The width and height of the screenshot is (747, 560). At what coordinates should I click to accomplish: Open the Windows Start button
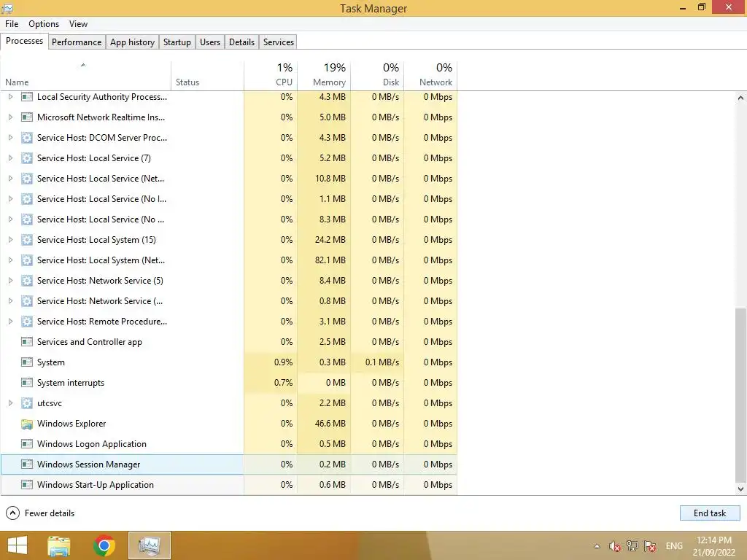click(x=18, y=545)
